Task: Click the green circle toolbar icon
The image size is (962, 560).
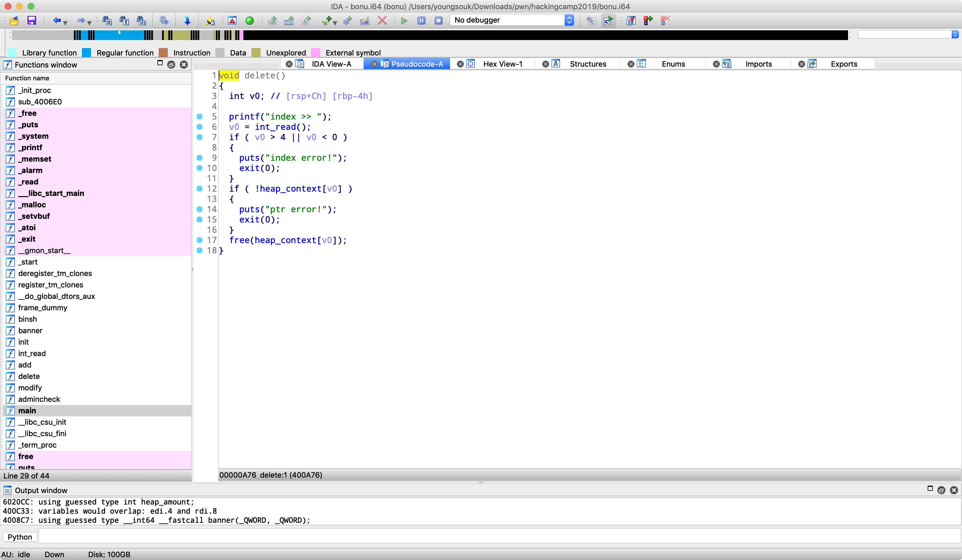Action: (249, 20)
